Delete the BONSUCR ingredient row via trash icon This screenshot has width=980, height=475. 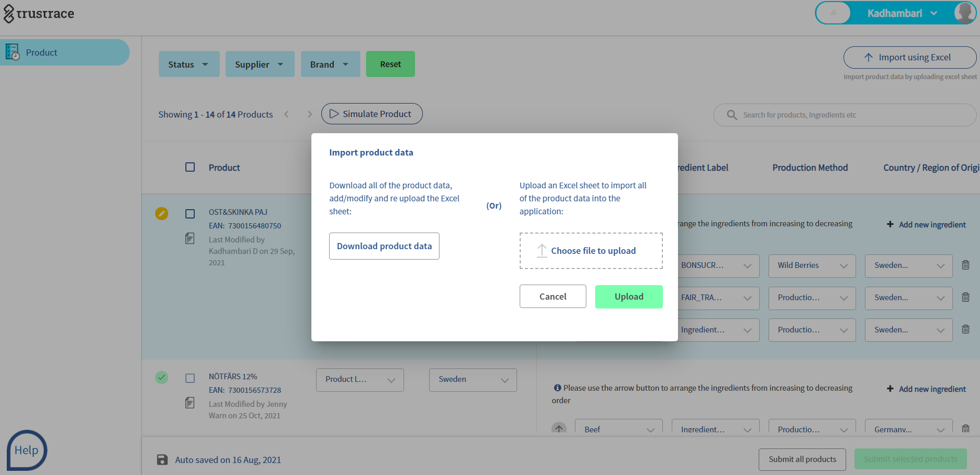pyautogui.click(x=965, y=265)
